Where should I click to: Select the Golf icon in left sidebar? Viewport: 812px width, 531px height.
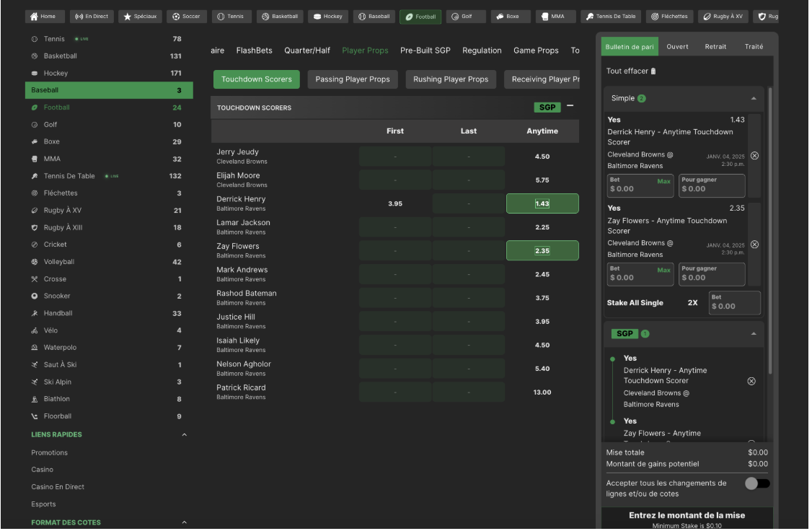pos(35,125)
